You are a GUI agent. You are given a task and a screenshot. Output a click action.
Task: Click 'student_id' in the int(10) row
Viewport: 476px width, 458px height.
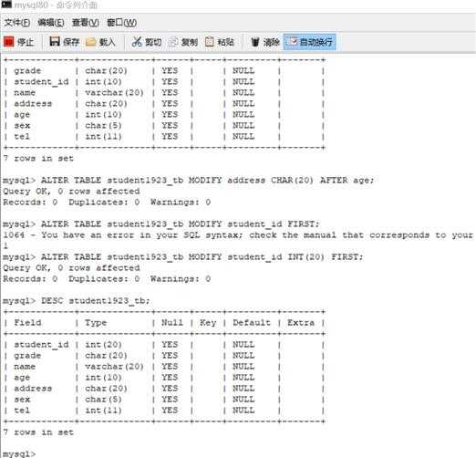click(41, 82)
